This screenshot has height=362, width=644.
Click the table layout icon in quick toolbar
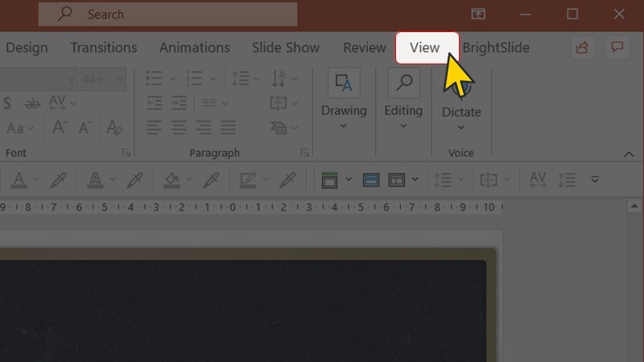pos(396,179)
